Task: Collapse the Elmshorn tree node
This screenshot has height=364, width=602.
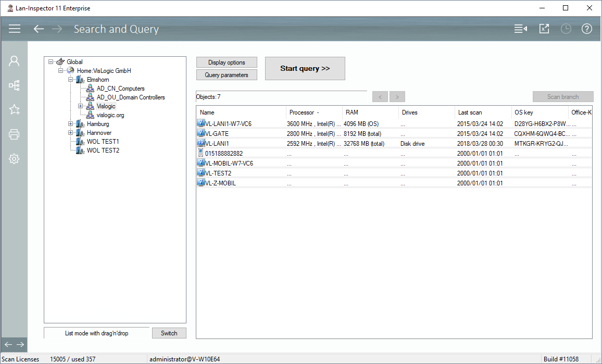Action: click(x=71, y=80)
